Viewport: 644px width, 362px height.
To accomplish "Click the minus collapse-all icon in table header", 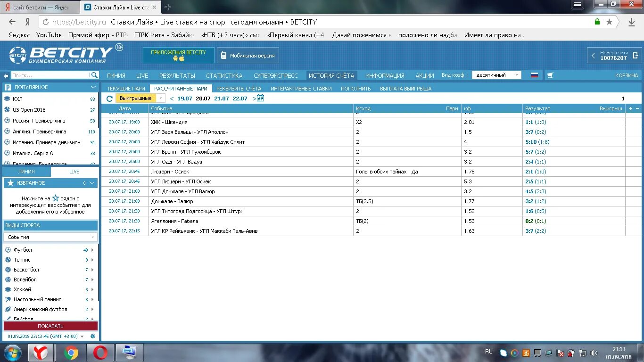I will click(638, 108).
